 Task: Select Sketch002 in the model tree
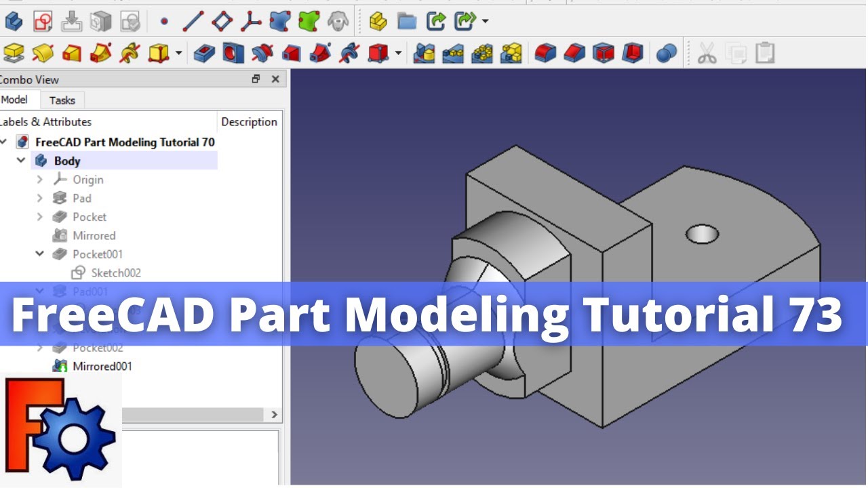116,272
